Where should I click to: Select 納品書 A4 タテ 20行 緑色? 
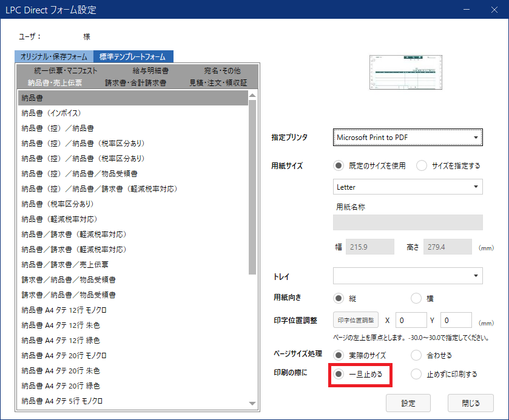point(133,385)
